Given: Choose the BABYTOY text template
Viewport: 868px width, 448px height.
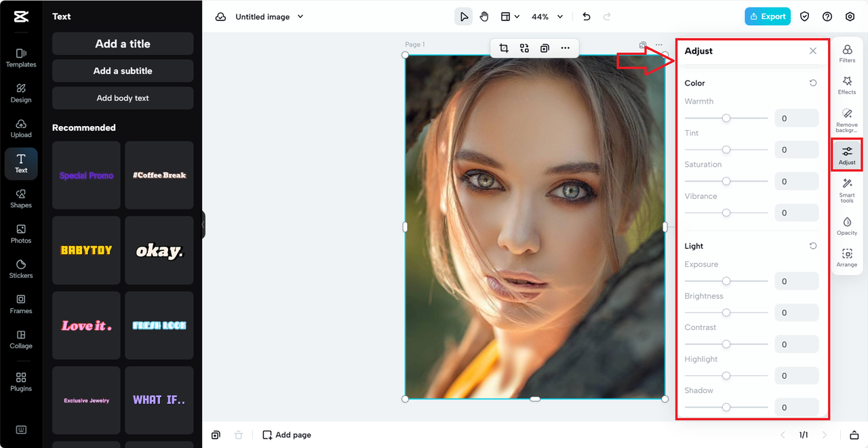Looking at the screenshot, I should click(x=86, y=250).
